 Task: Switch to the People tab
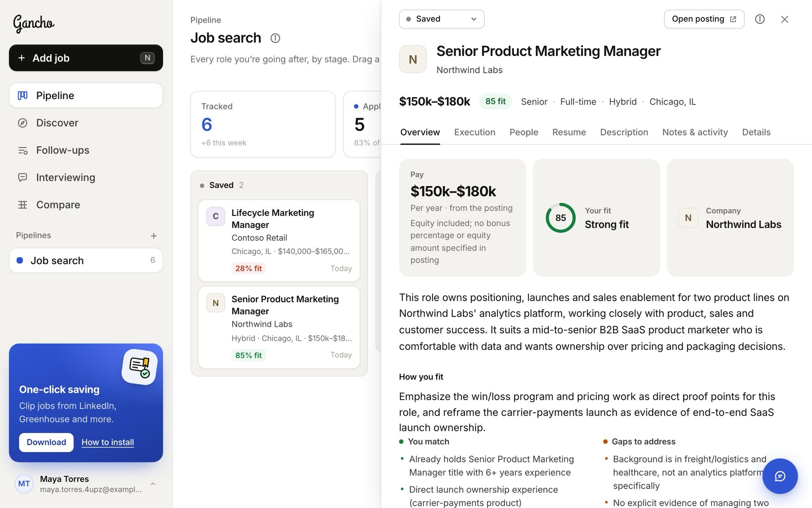(x=524, y=132)
